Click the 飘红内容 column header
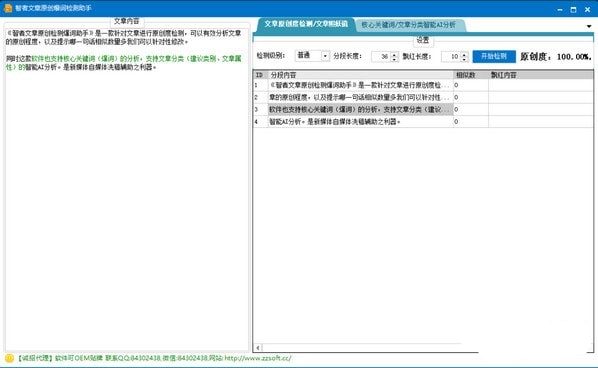 [x=541, y=75]
